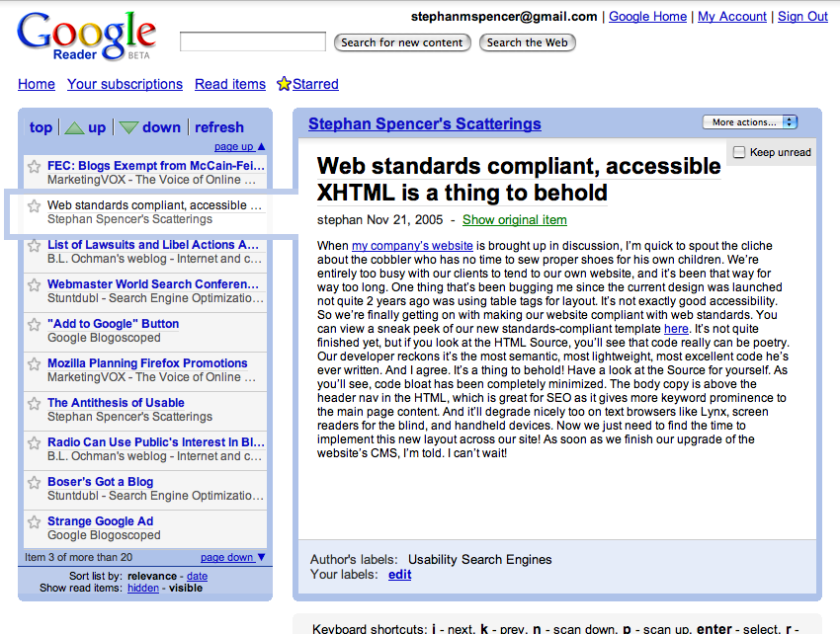Click the stephanmspencer@gmail.com account text
Viewport: 840px width, 634px height.
[504, 17]
